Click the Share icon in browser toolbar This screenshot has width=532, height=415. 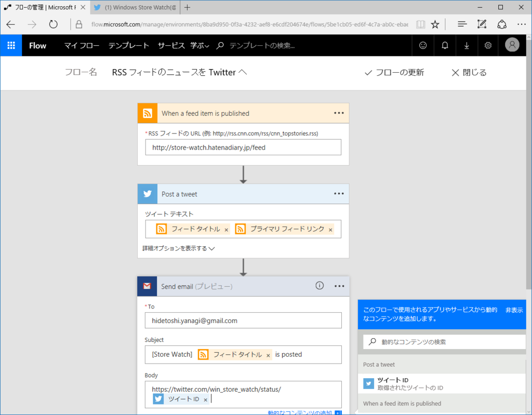502,24
